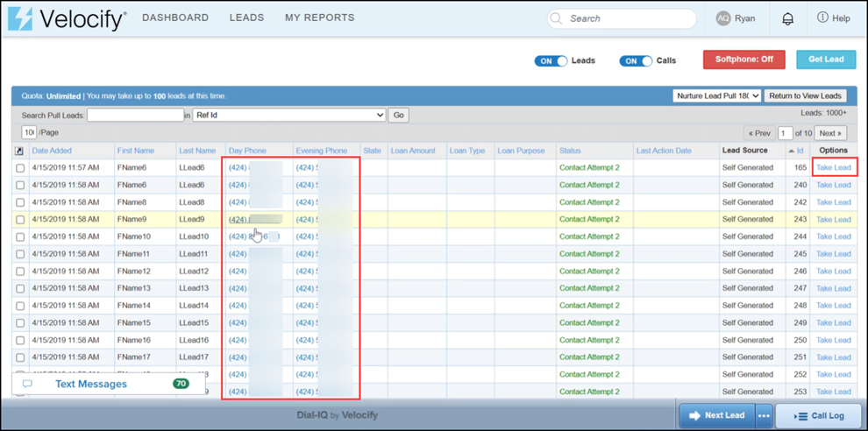
Task: Check the box for FName13 row
Action: [20, 289]
